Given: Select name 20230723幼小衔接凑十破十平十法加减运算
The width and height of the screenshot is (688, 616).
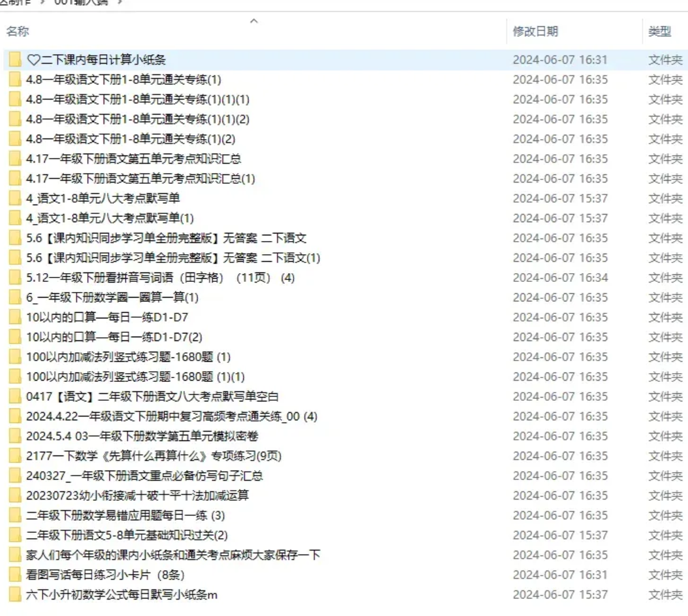Looking at the screenshot, I should 138,495.
